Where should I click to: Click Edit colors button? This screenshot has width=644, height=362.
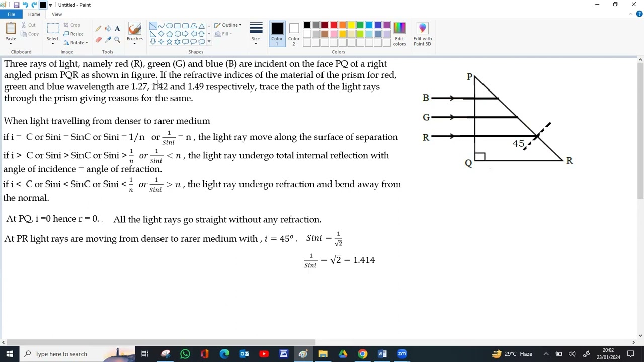399,34
